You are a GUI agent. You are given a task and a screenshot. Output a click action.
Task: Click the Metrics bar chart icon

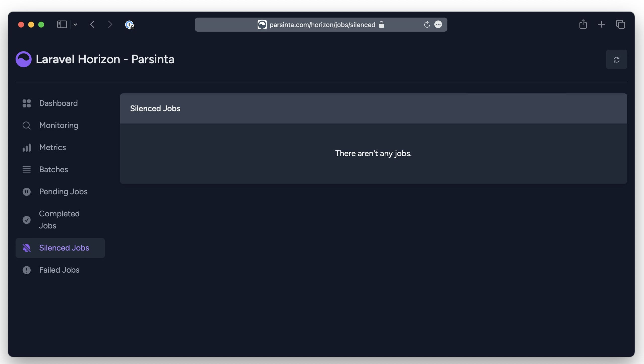click(x=26, y=147)
